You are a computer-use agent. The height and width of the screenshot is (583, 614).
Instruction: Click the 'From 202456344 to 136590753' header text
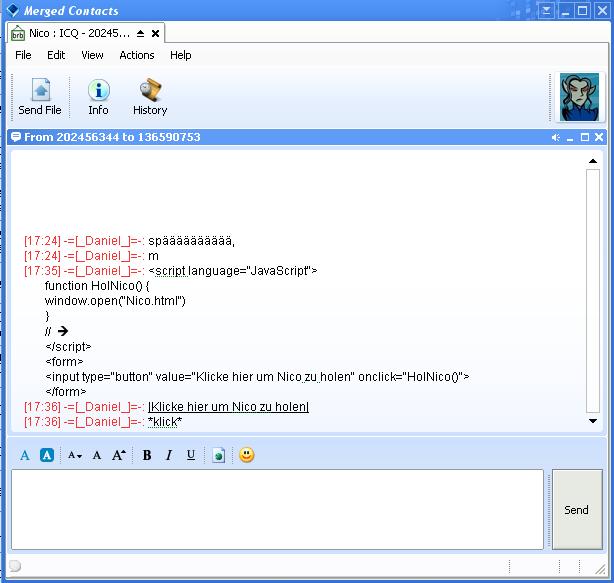coord(112,137)
